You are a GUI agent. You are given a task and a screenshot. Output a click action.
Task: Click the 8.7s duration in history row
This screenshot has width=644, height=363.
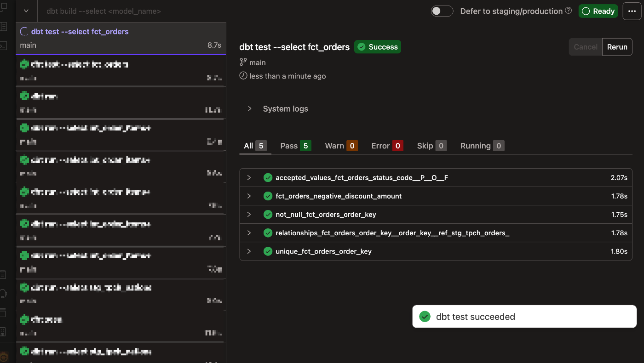pyautogui.click(x=214, y=45)
